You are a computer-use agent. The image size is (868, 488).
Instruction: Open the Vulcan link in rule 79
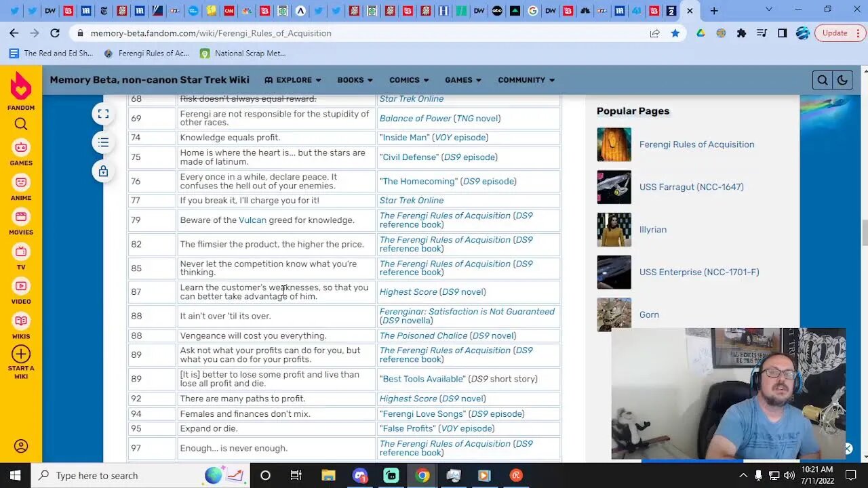pos(252,220)
